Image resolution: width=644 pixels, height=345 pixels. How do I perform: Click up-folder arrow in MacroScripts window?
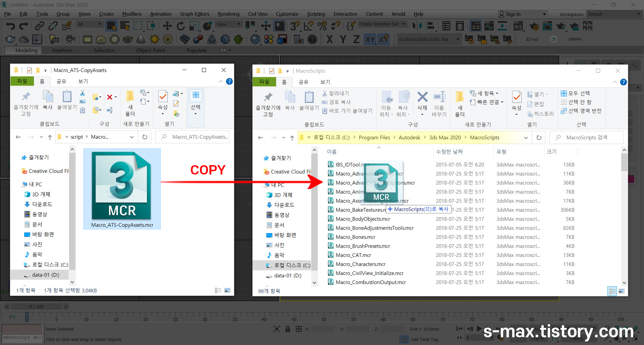(292, 138)
